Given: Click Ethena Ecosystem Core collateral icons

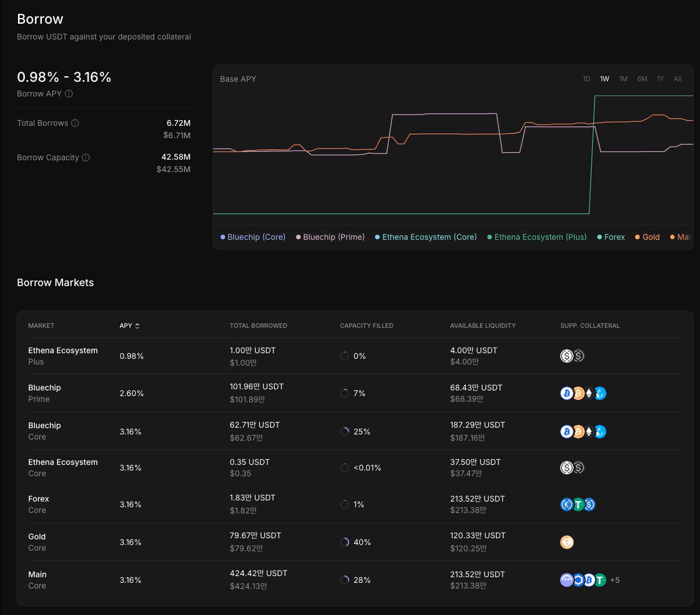Looking at the screenshot, I should pyautogui.click(x=573, y=468).
